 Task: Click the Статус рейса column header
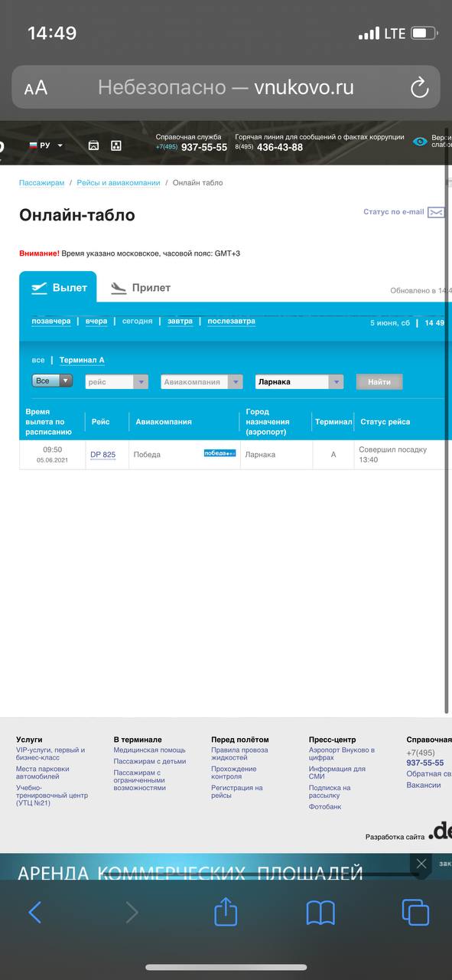point(385,422)
